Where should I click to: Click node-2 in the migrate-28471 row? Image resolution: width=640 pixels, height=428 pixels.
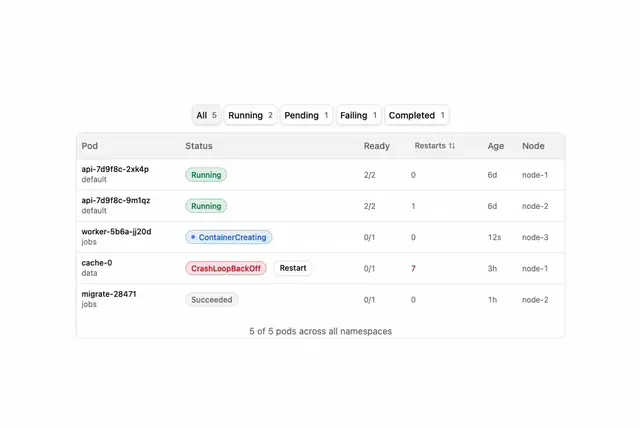(x=535, y=300)
